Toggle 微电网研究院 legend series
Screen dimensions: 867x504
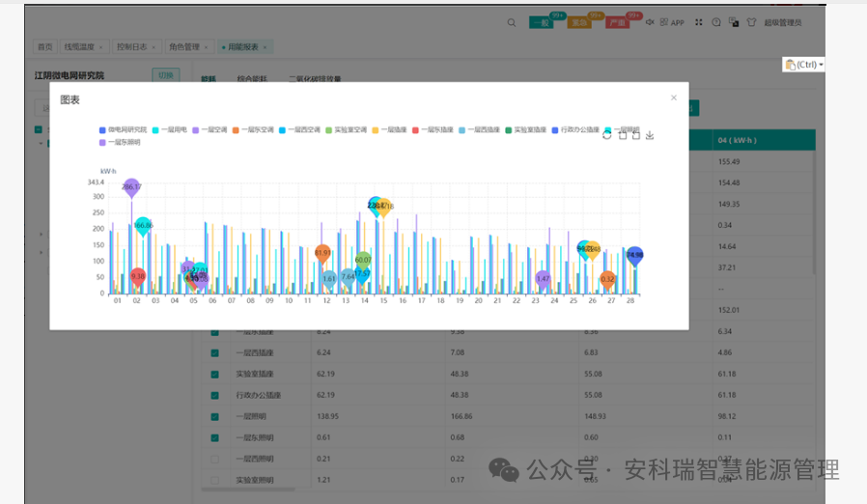point(123,130)
